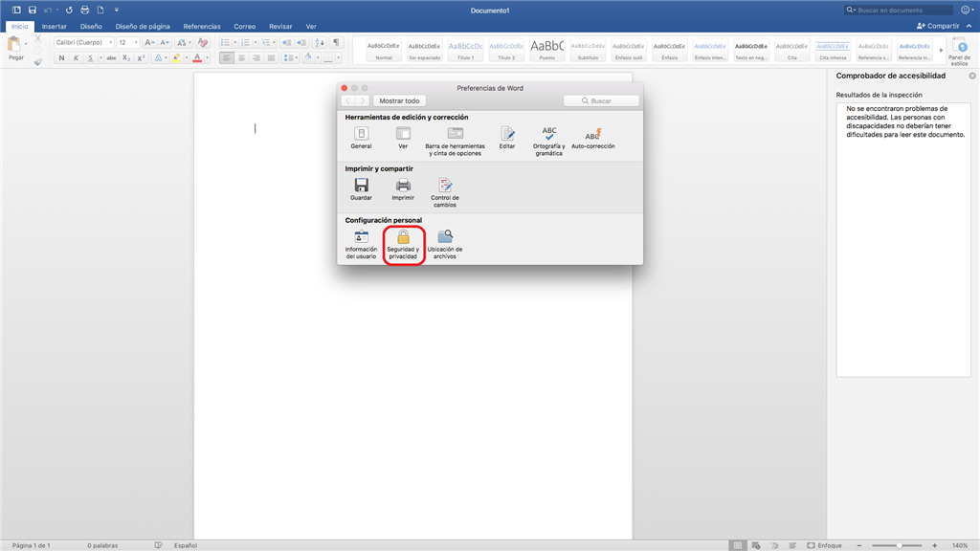Open the Editar preferences pane

507,138
